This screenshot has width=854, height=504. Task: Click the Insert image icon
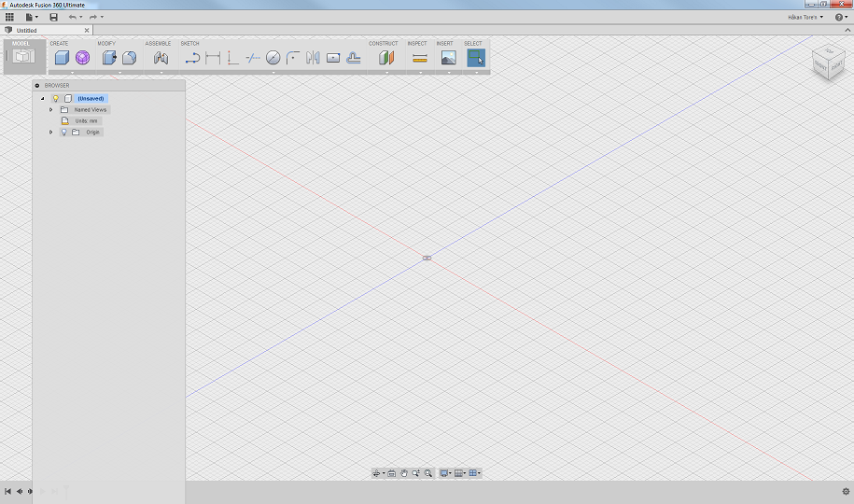448,58
